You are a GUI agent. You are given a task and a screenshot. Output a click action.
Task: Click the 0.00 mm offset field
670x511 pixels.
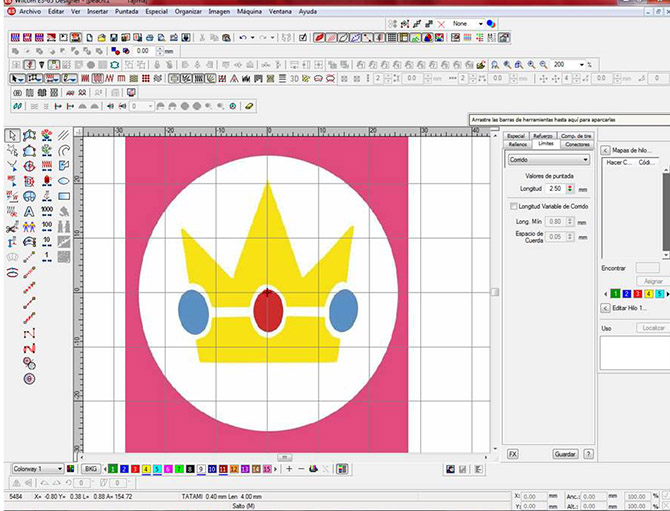point(144,51)
